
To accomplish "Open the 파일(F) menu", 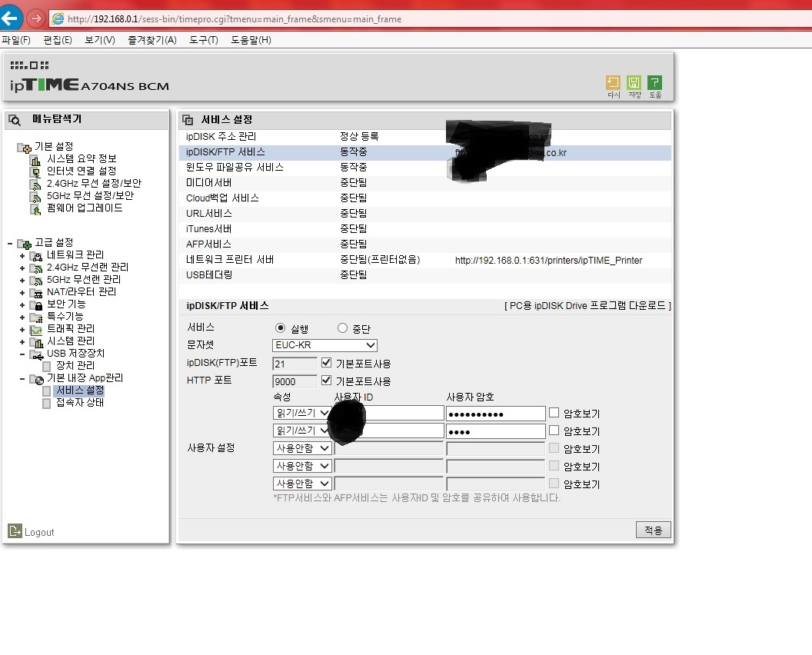I will [x=16, y=40].
